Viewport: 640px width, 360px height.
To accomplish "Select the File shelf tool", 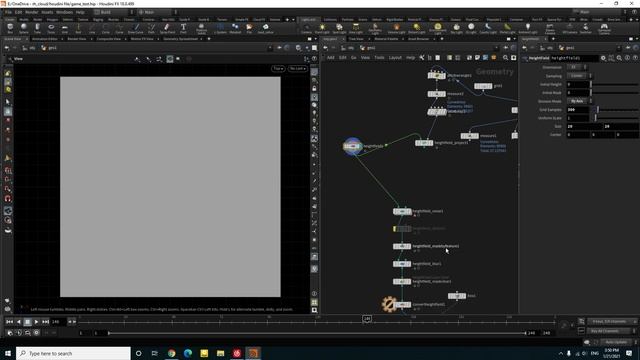I will click(x=249, y=28).
